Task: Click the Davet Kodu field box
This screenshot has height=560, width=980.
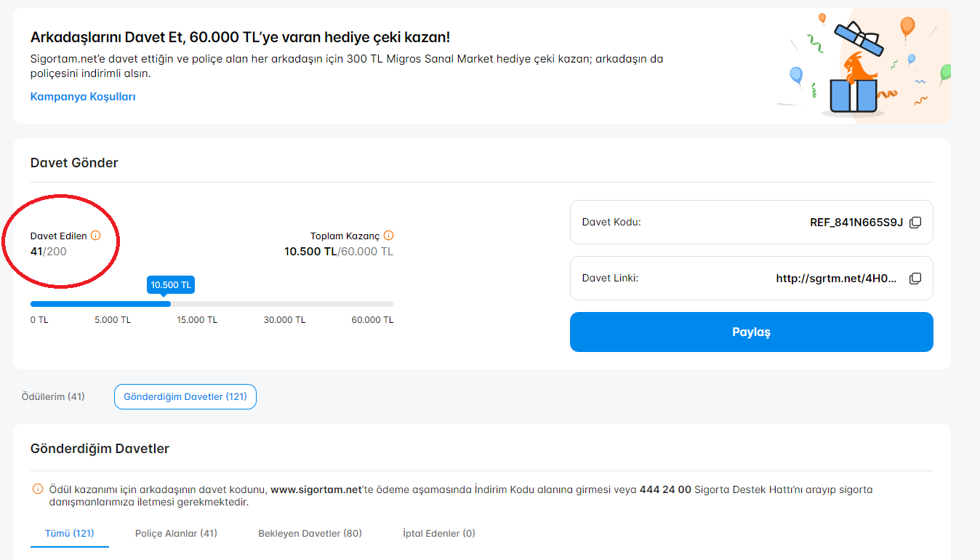Action: pyautogui.click(x=751, y=223)
